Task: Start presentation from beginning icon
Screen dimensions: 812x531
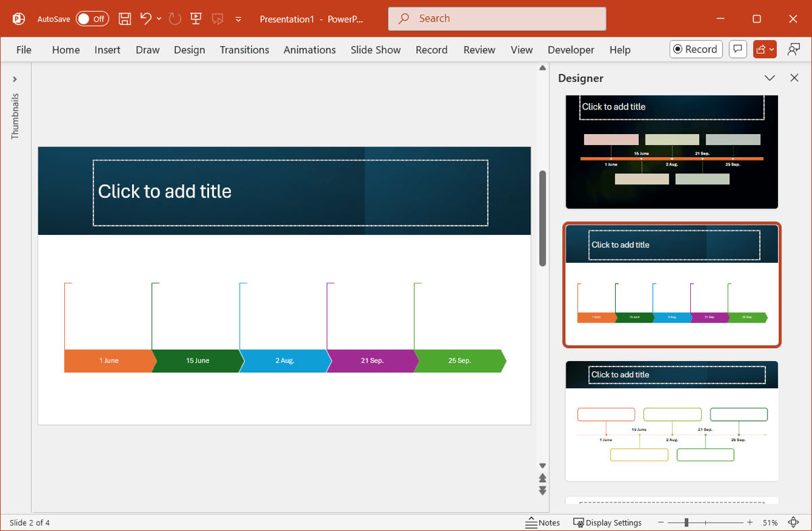Action: pos(196,19)
